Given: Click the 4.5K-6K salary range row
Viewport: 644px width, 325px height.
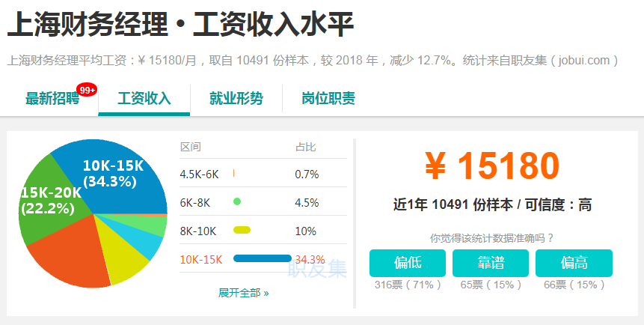Looking at the screenshot, I should 199,174.
